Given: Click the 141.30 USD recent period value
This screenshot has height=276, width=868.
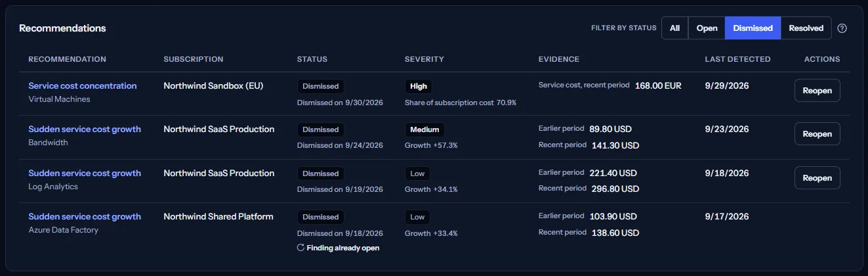Looking at the screenshot, I should pyautogui.click(x=615, y=145).
